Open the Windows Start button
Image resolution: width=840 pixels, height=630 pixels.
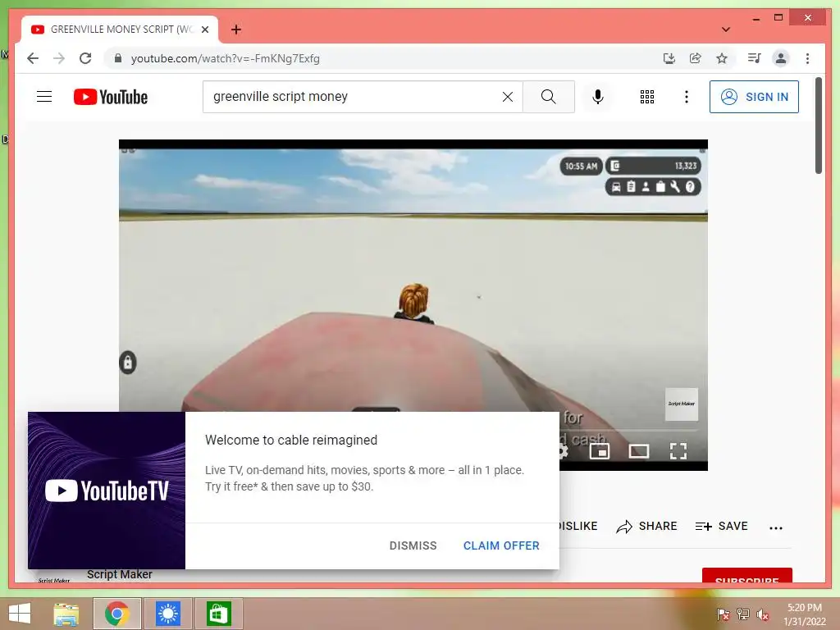20,614
